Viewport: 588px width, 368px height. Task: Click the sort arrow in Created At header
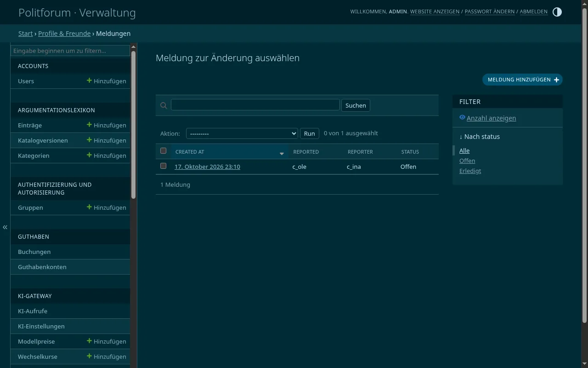tap(282, 154)
